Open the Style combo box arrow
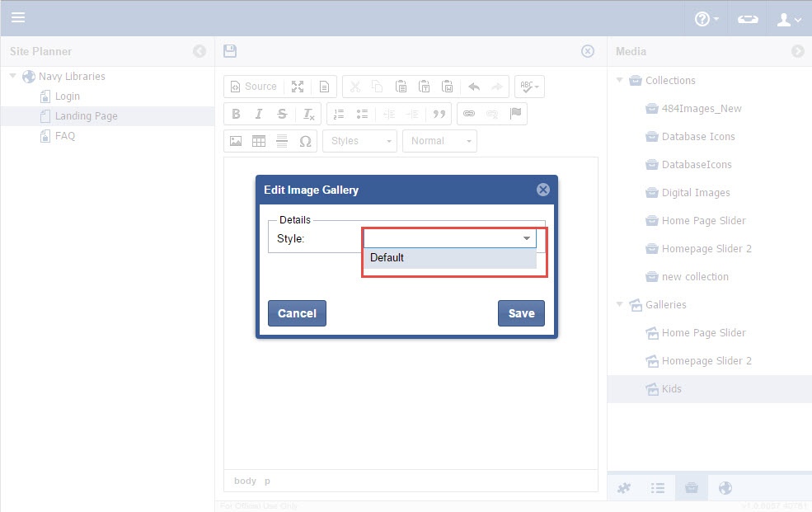Screen dimensions: 812x512 pos(527,238)
